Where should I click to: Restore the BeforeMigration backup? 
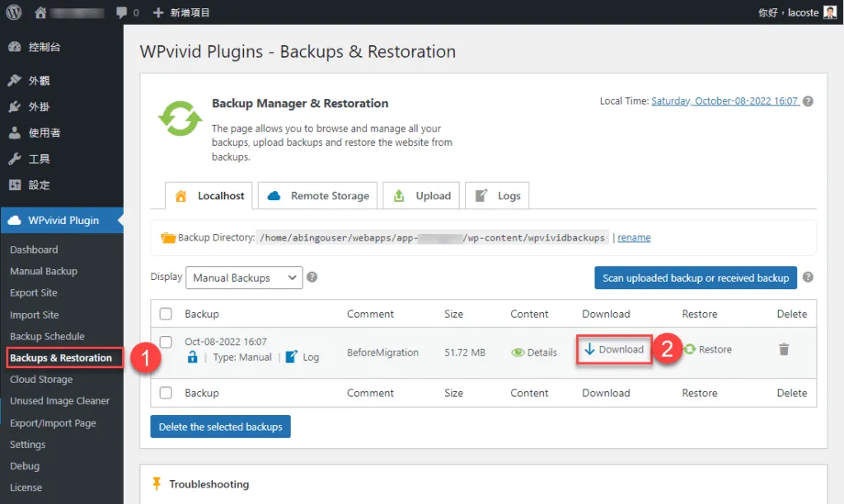(x=707, y=349)
